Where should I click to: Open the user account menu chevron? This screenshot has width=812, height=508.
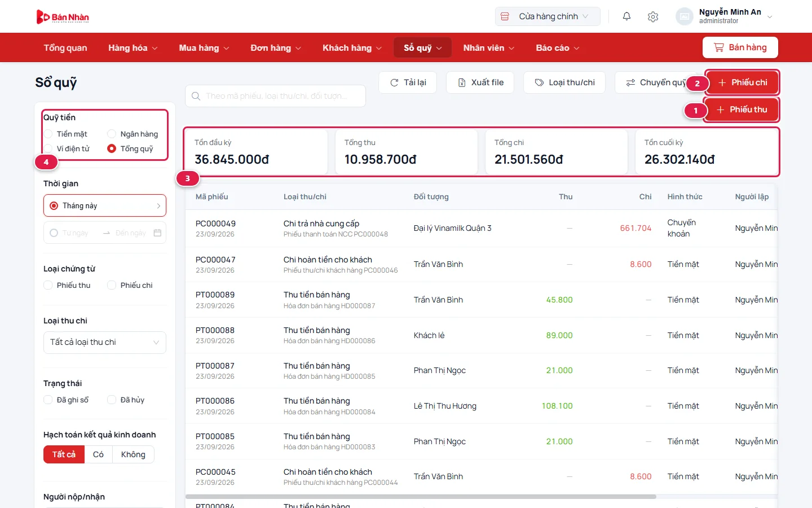click(x=770, y=16)
